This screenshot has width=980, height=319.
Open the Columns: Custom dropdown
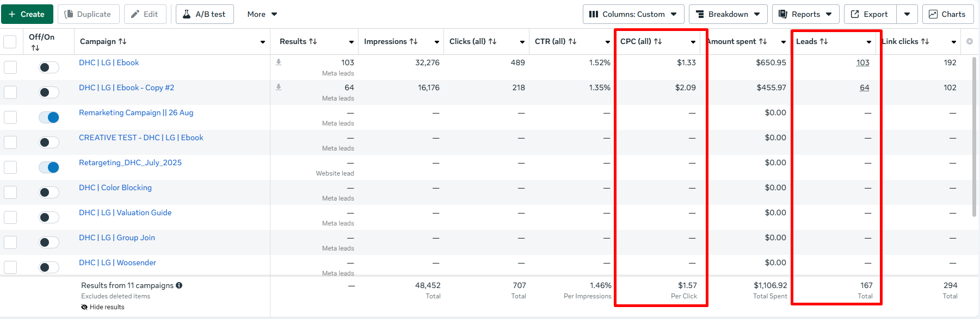(x=633, y=14)
